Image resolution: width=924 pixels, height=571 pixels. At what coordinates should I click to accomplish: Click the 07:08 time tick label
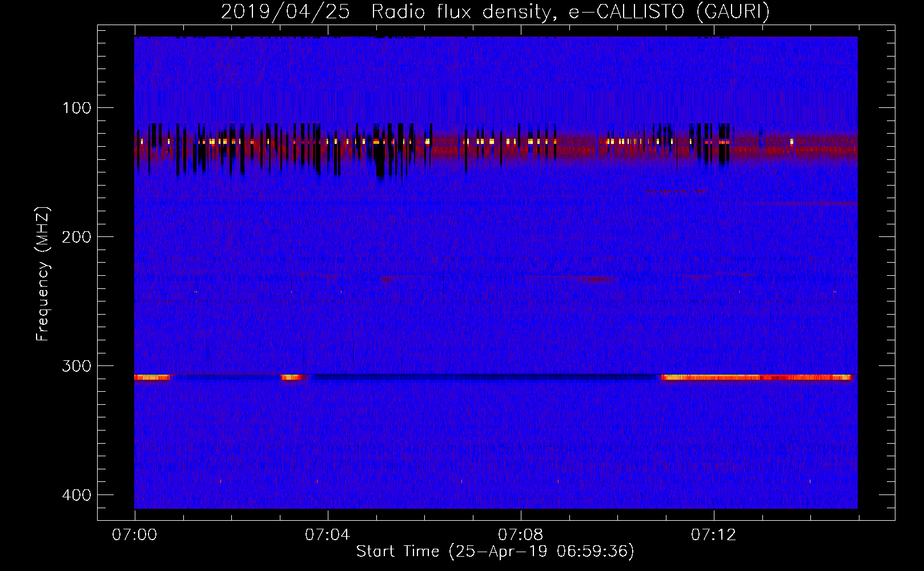pos(520,535)
